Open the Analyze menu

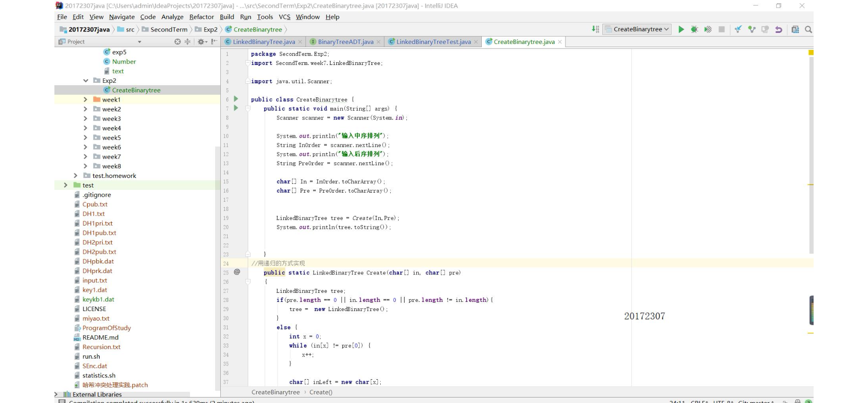[x=172, y=17]
